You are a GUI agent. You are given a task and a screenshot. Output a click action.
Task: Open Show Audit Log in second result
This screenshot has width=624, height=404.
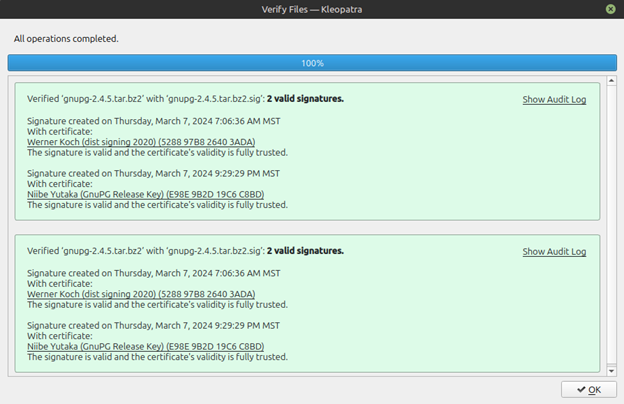554,252
